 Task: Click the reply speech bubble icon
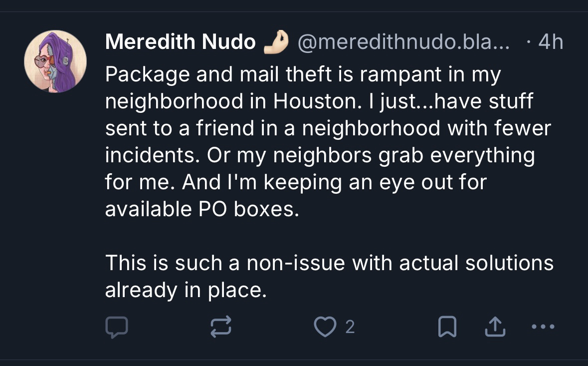[117, 327]
